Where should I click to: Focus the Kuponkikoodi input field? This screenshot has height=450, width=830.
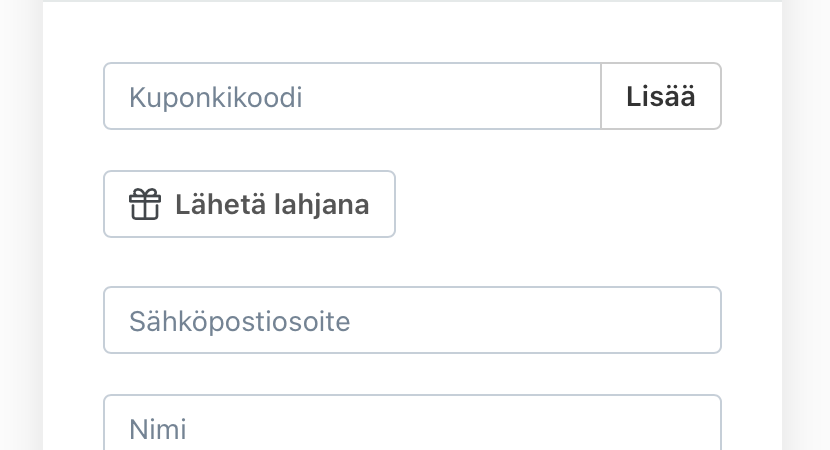pyautogui.click(x=352, y=97)
